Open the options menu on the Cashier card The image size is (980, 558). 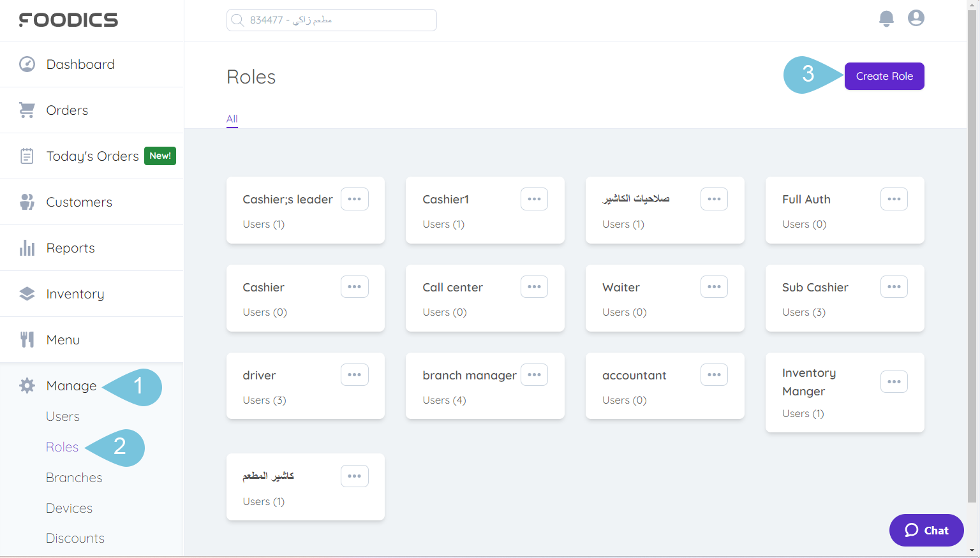354,286
